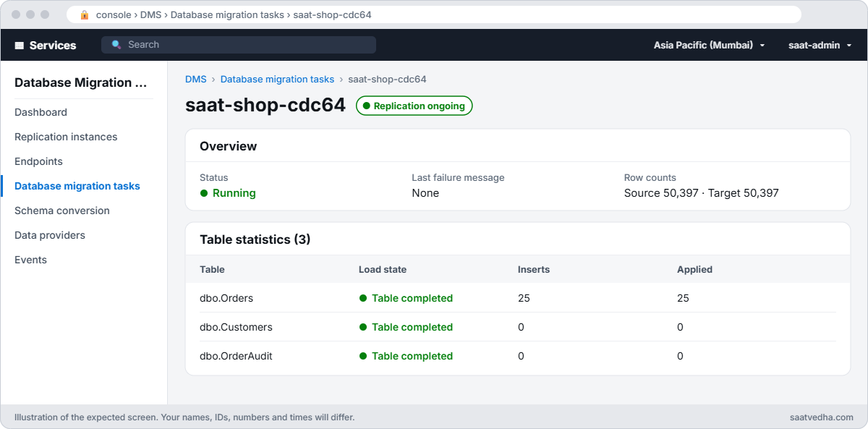Screen dimensions: 868x429
Task: Open Data providers in the sidebar
Action: pyautogui.click(x=50, y=235)
